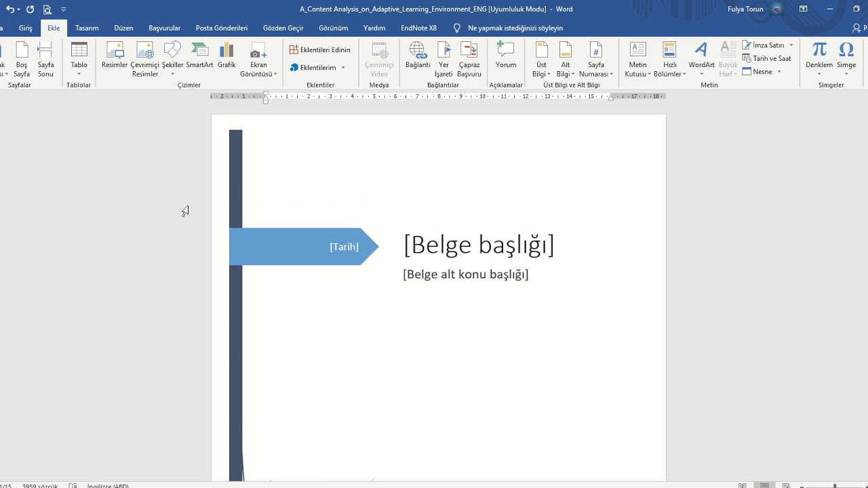
Task: Insert a Metin Kutusu text box
Action: tap(637, 60)
